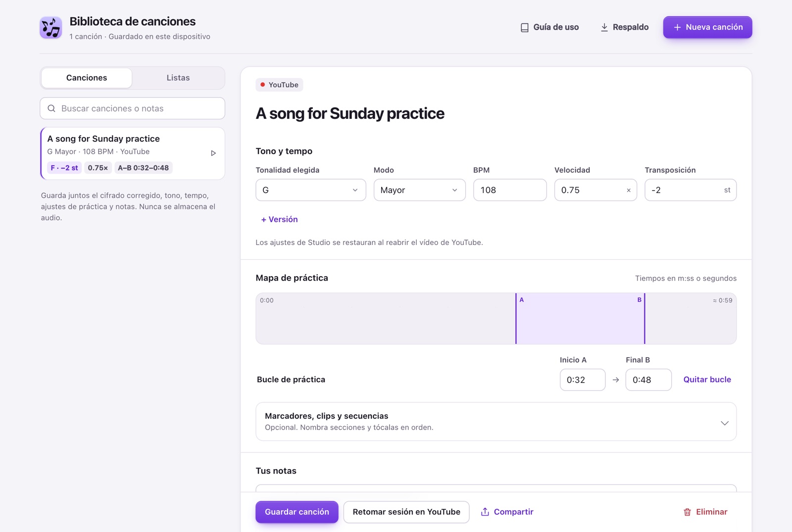This screenshot has width=792, height=532.
Task: Delete the song with Eliminar
Action: tap(705, 512)
